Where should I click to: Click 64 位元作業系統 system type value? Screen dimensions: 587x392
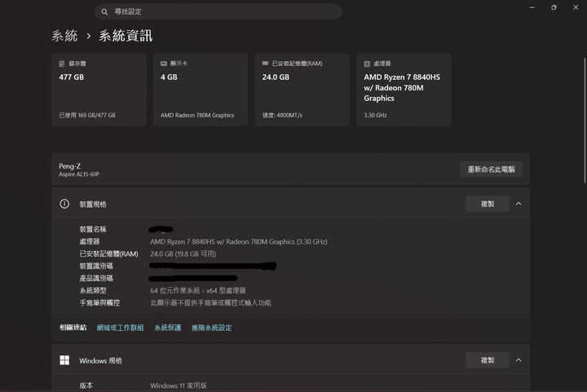198,291
